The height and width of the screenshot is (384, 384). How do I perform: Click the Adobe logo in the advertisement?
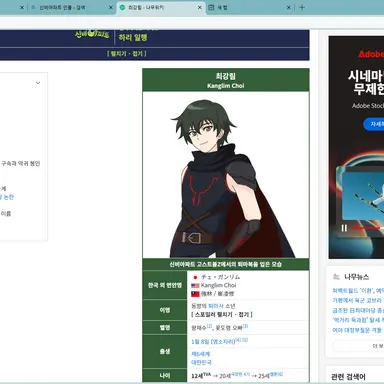(x=371, y=54)
